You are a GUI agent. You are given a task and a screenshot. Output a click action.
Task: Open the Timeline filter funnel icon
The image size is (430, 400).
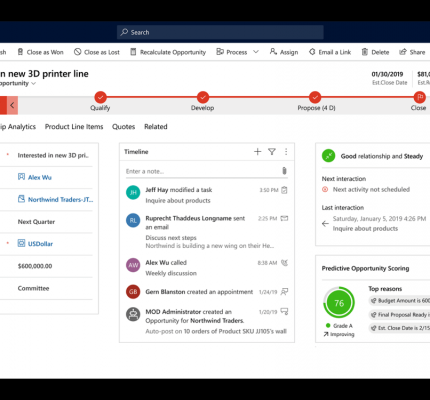[x=272, y=152]
